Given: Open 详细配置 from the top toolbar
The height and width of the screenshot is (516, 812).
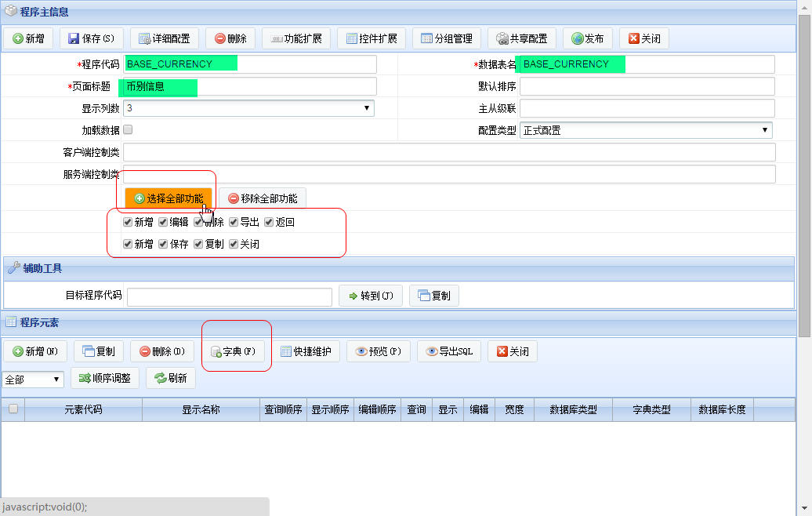Looking at the screenshot, I should click(164, 38).
